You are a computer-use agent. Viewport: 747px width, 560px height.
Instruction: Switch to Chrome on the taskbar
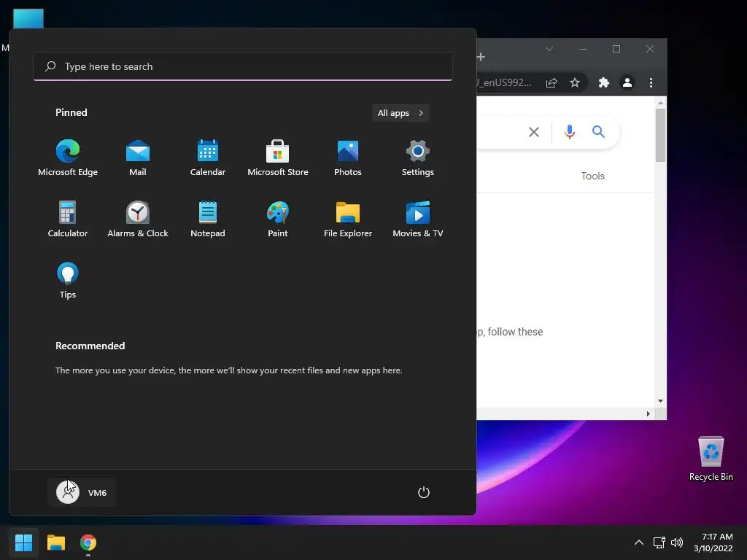tap(88, 542)
